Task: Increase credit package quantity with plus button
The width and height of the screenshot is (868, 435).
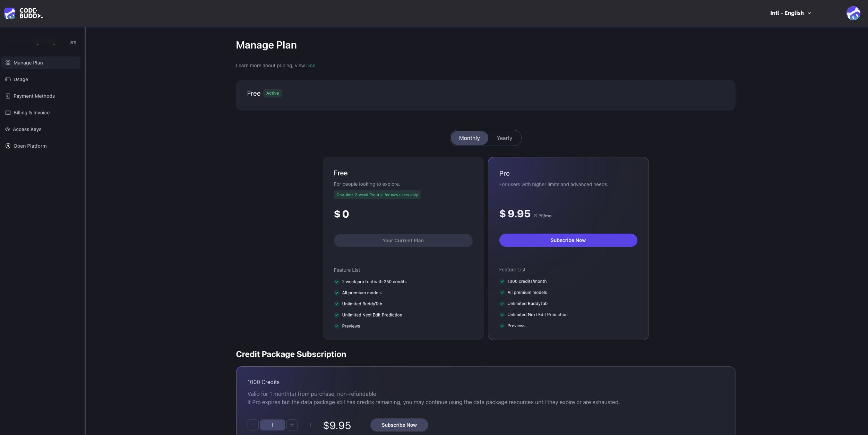Action: (292, 425)
